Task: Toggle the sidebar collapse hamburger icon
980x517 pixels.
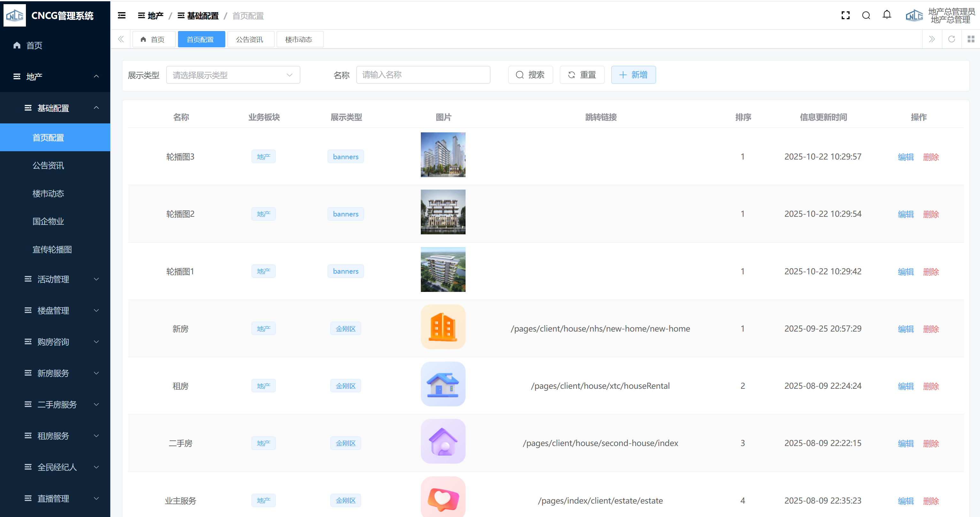Action: click(x=122, y=16)
